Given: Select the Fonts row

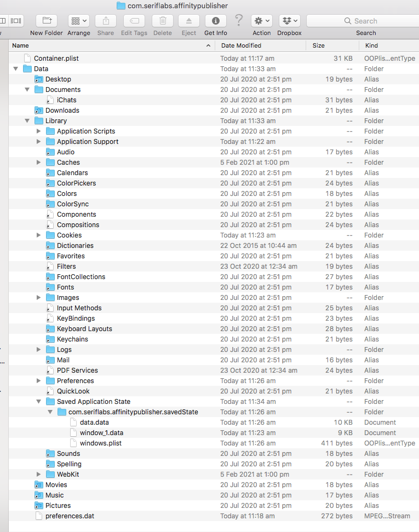Looking at the screenshot, I should (x=214, y=287).
